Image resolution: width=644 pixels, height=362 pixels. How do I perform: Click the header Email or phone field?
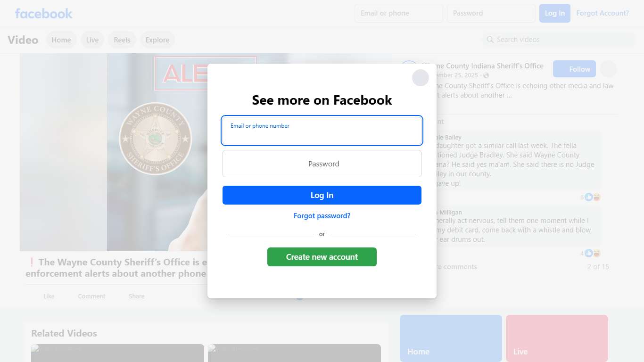(398, 13)
